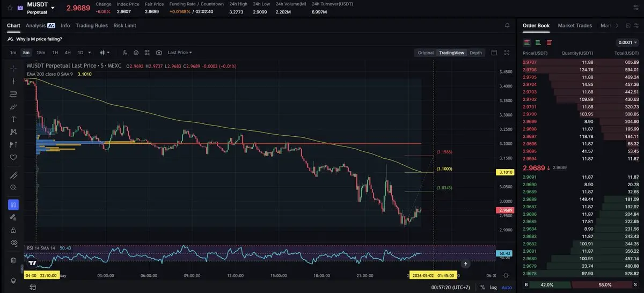Switch to the Market Trades tab

coord(575,25)
